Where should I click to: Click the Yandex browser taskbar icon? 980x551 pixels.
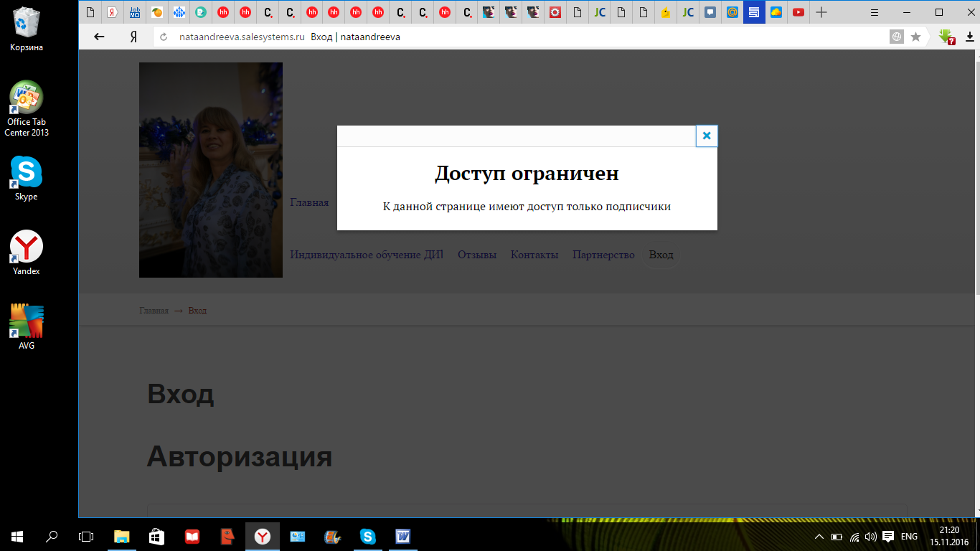pos(263,536)
